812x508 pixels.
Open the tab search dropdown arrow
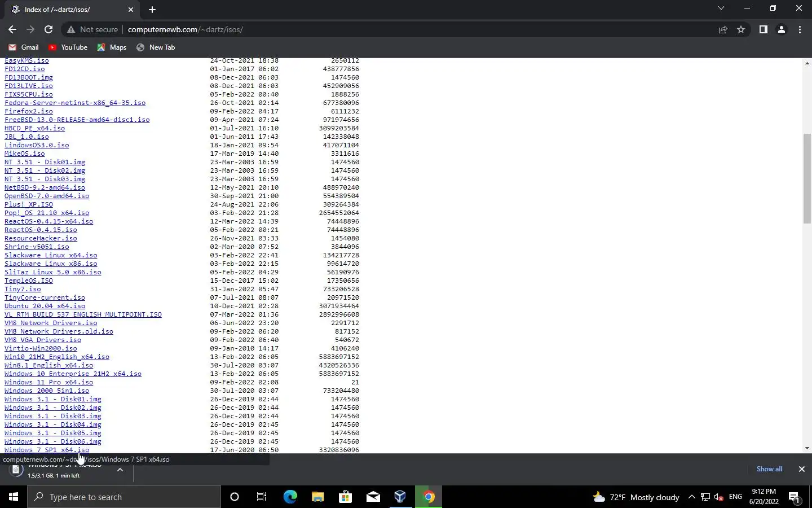tap(721, 8)
